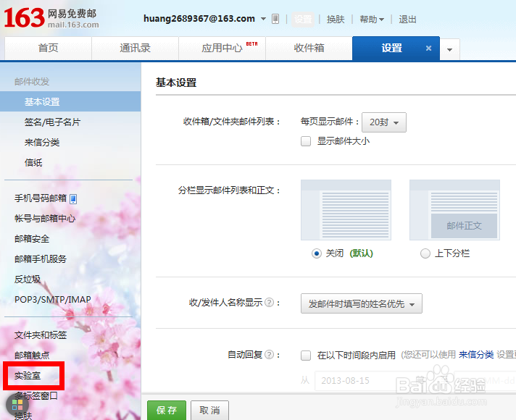The height and width of the screenshot is (420, 516).
Task: Open 签名/电子名片 sidebar item
Action: pyautogui.click(x=52, y=122)
